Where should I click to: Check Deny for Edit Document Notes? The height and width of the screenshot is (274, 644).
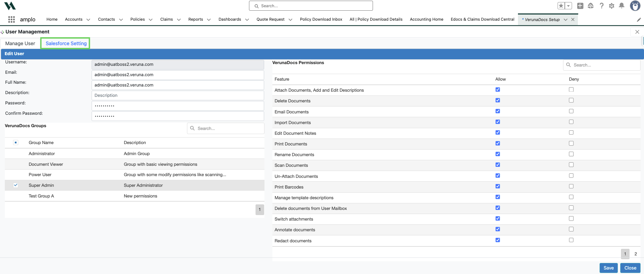point(571,133)
